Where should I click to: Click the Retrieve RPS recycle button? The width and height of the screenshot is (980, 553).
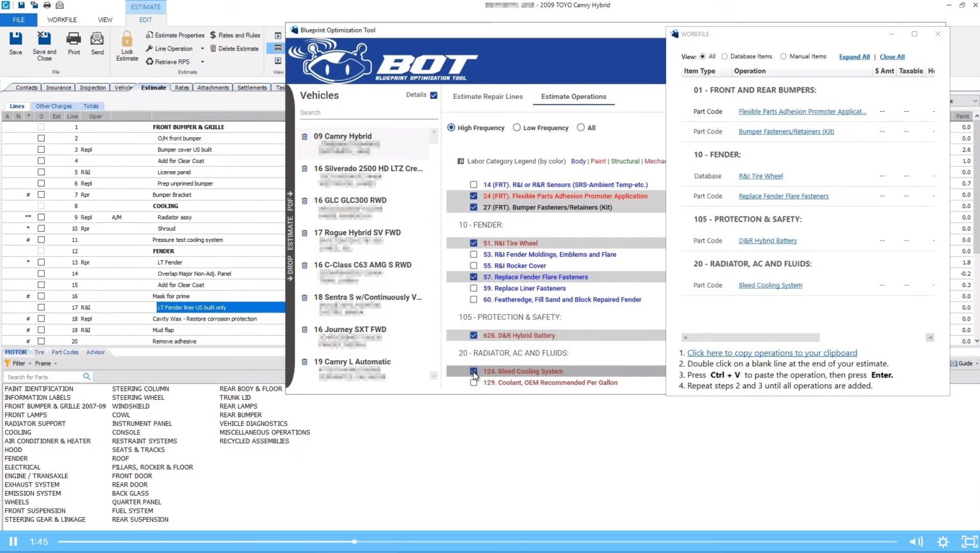pyautogui.click(x=168, y=62)
